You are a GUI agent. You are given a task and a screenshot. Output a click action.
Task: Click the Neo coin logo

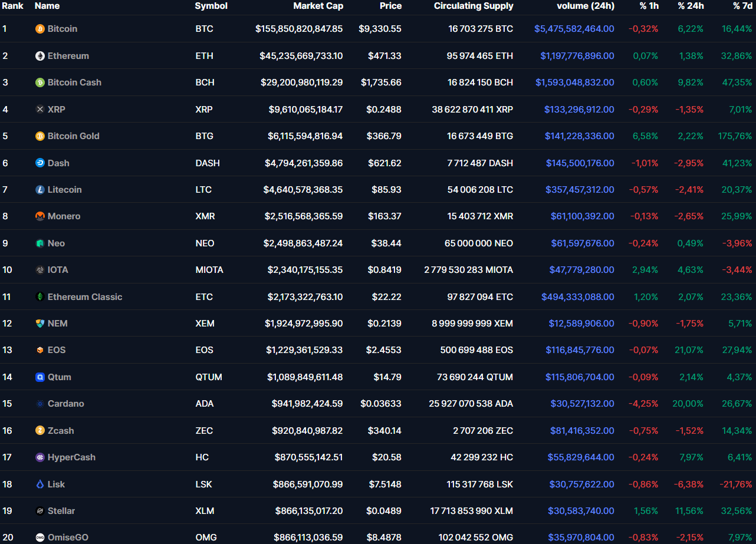pyautogui.click(x=40, y=243)
